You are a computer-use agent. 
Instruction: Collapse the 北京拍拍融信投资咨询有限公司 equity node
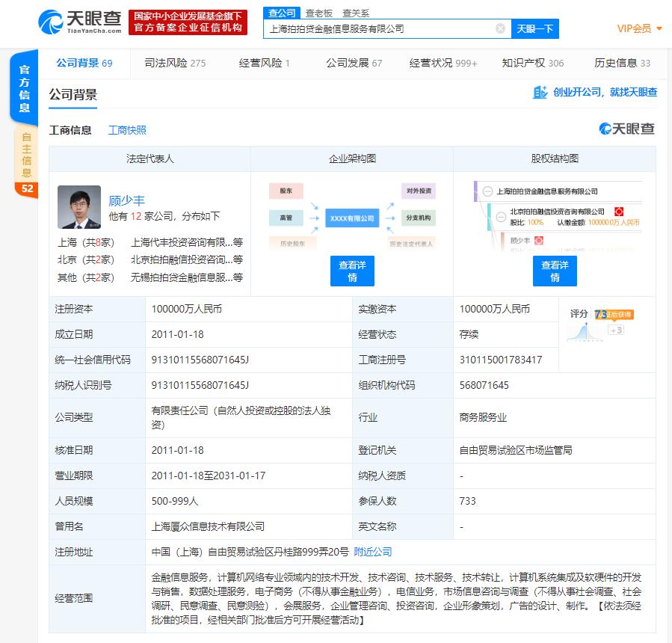click(x=501, y=217)
